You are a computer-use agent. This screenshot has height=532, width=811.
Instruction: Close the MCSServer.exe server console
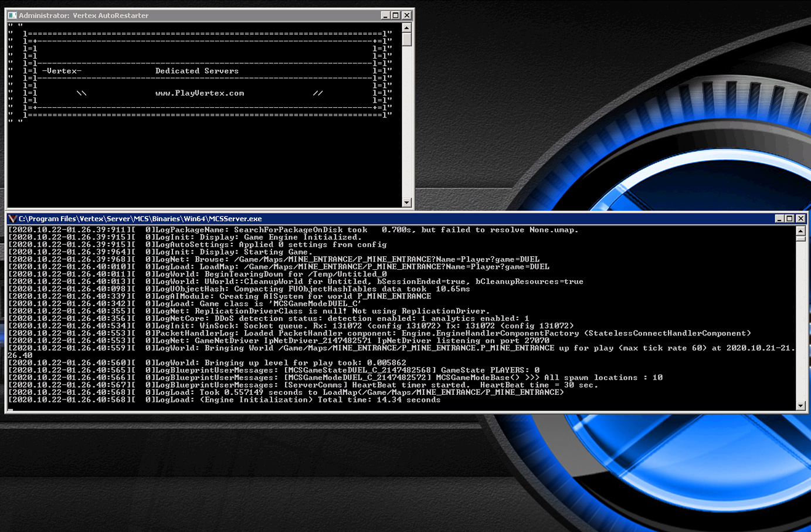tap(801, 219)
